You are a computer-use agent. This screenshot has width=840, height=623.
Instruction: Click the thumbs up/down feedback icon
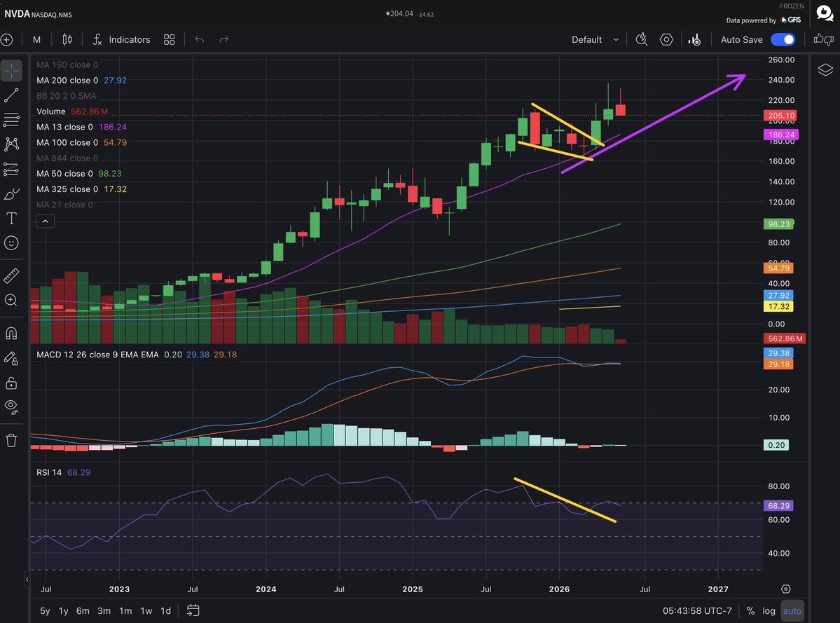click(823, 39)
